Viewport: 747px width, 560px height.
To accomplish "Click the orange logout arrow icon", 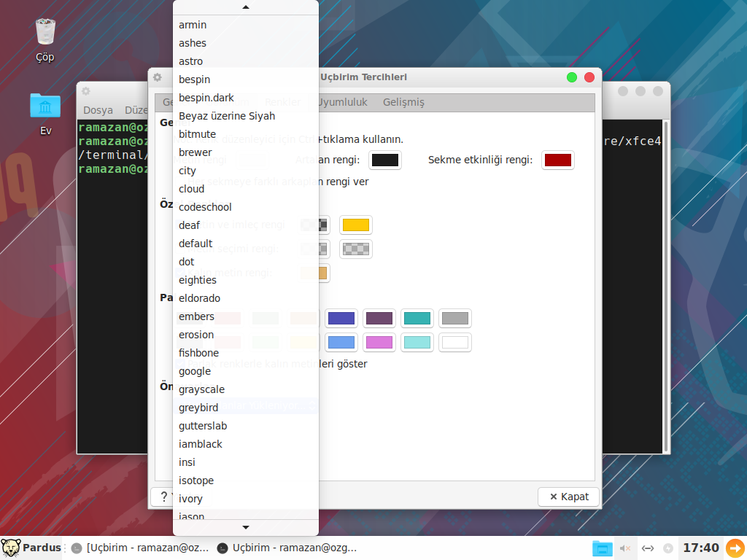I will pos(735,548).
